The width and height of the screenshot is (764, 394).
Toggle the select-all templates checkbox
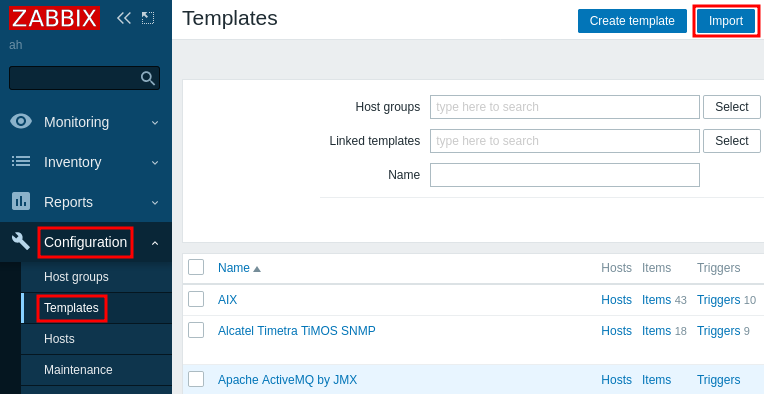pos(196,267)
